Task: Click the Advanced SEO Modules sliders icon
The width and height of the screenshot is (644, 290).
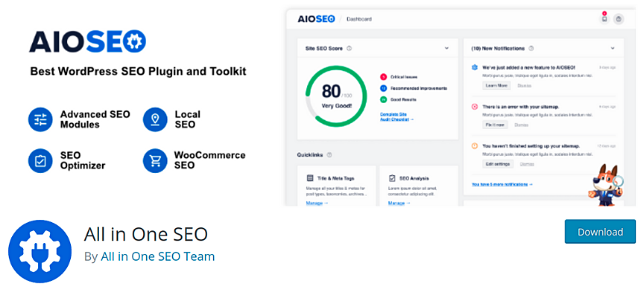Action: (x=40, y=119)
